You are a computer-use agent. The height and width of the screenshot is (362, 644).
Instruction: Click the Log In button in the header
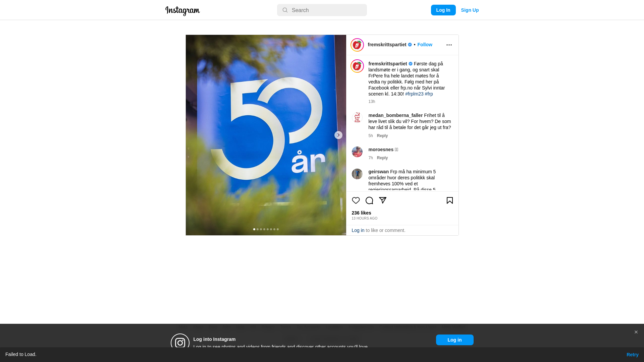(x=443, y=10)
